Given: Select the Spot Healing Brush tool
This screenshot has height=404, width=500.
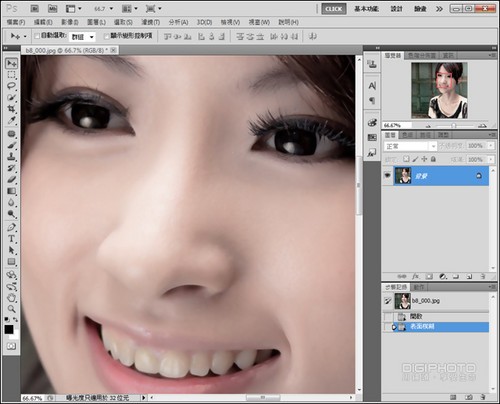Looking at the screenshot, I should coord(11,134).
